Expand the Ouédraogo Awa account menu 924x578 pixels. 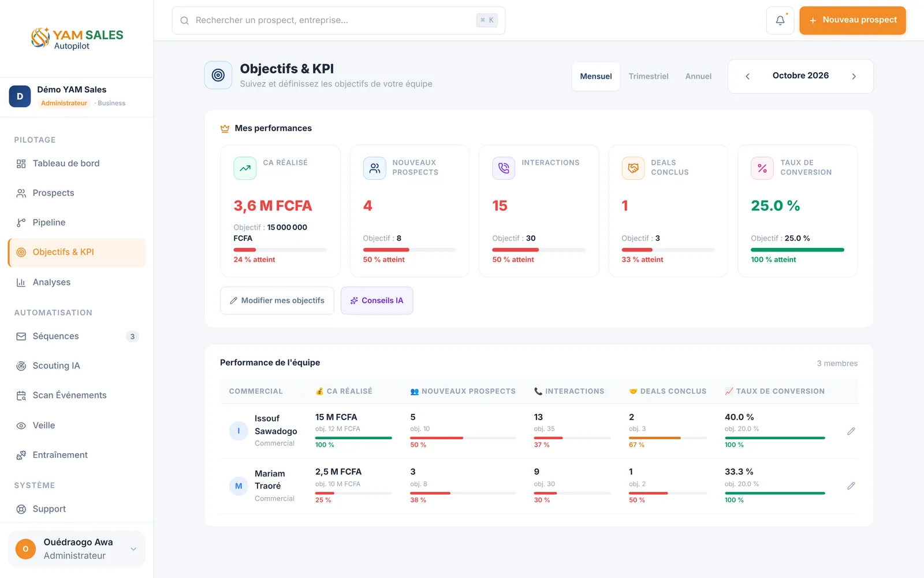(133, 549)
